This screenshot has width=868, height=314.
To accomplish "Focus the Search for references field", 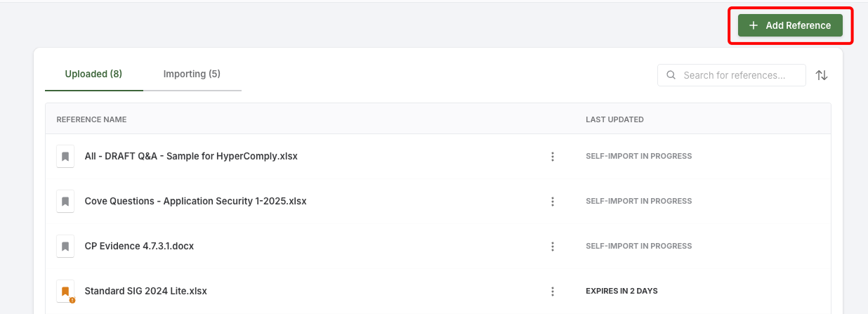I will click(x=732, y=75).
